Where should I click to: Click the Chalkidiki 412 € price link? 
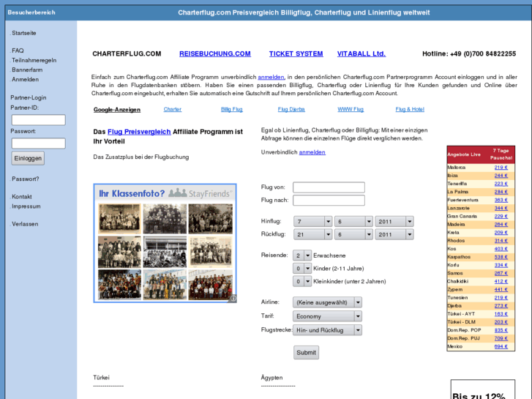coord(501,282)
